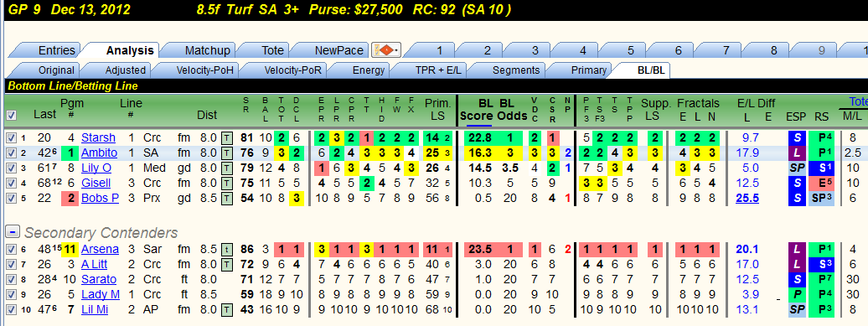Screen dimensions: 868x326
Task: Open horse link Arsena
Action: click(x=100, y=250)
